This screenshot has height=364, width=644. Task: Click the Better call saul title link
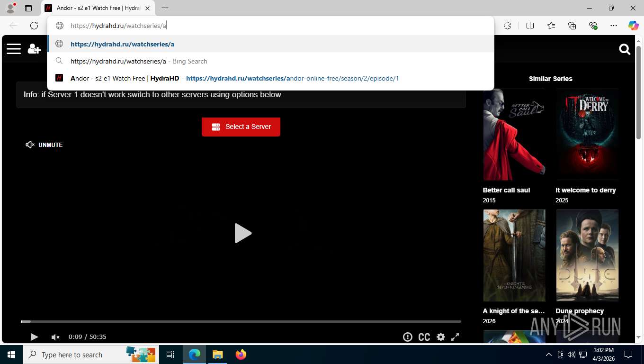(506, 190)
